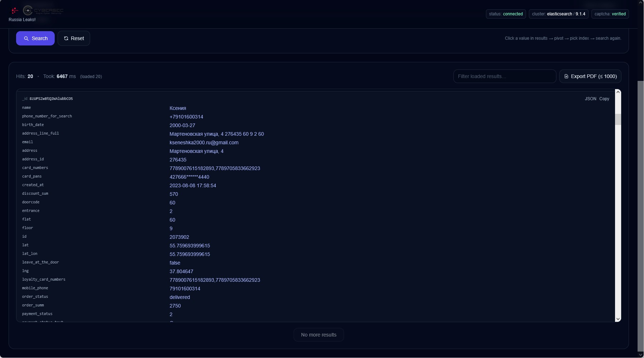
Task: Click the magnifier icon on Search button
Action: [x=26, y=39]
